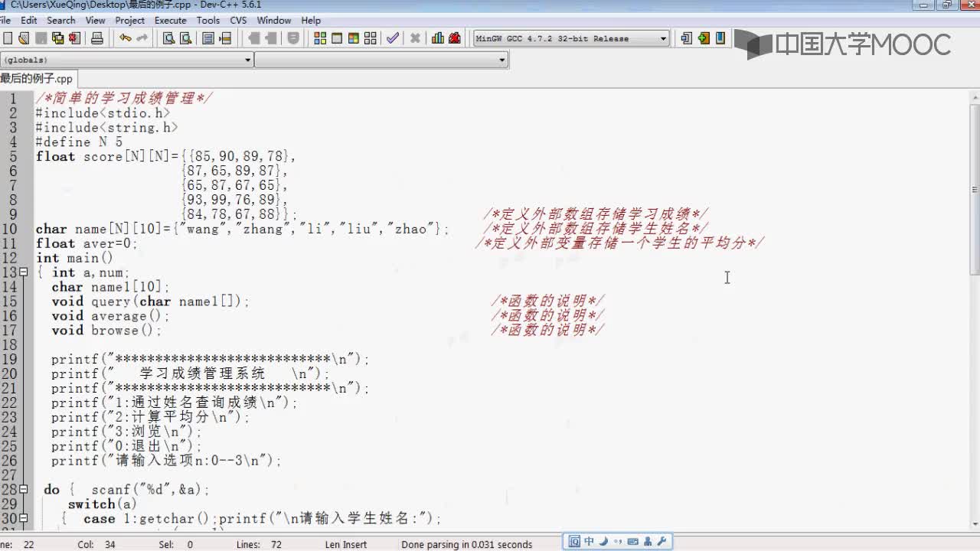Click the '#define N 5' code line
This screenshot has width=980, height=551.
pyautogui.click(x=79, y=142)
